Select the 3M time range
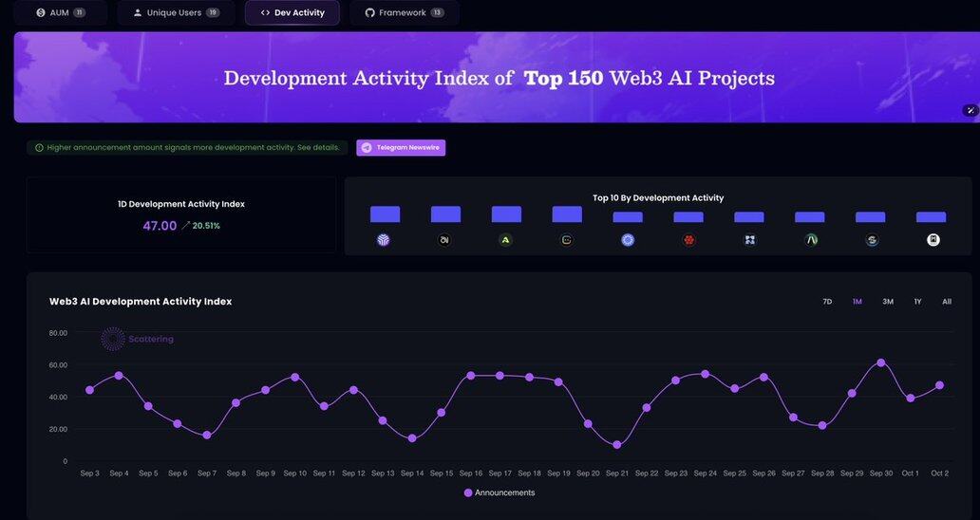This screenshot has height=520, width=980. pos(887,302)
